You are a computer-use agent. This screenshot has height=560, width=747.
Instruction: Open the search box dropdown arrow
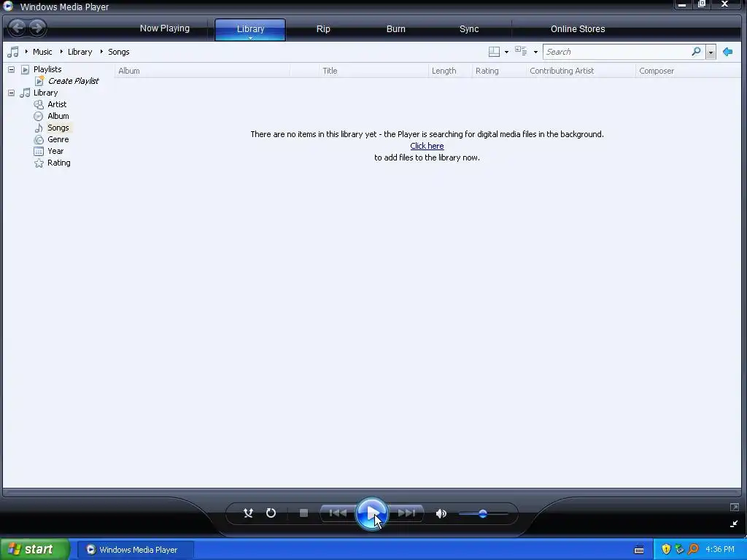click(711, 52)
